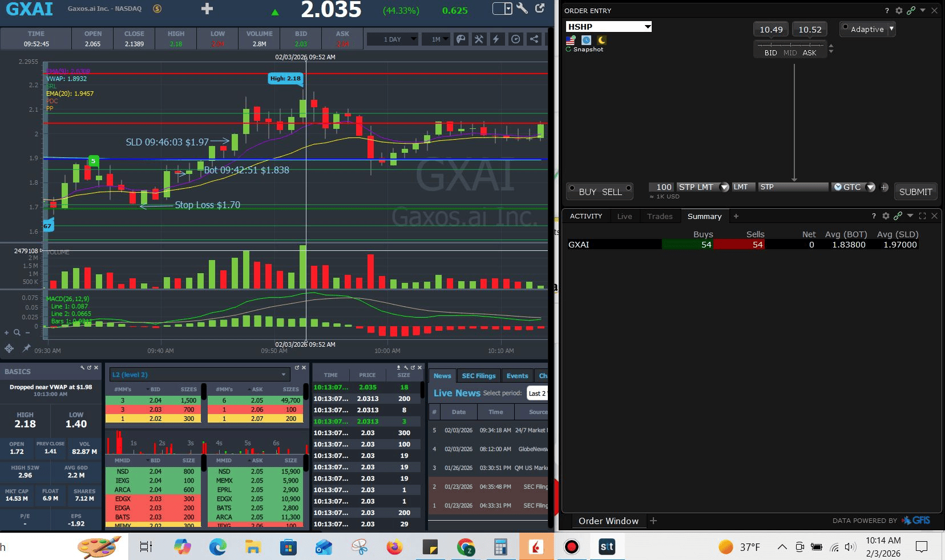Open Basics panel wrench settings

click(82, 368)
